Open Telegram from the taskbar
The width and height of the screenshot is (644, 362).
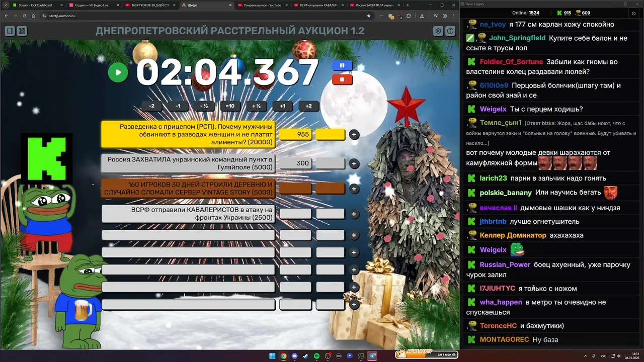tap(372, 356)
